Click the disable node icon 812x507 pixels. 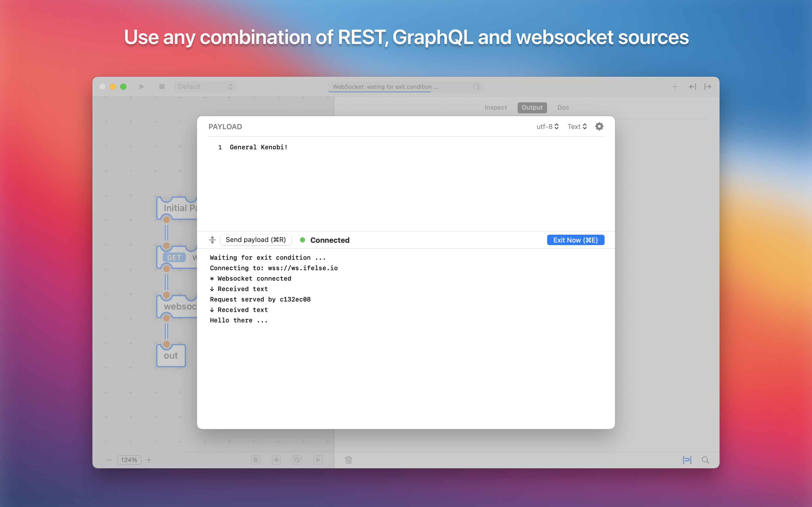[x=297, y=460]
